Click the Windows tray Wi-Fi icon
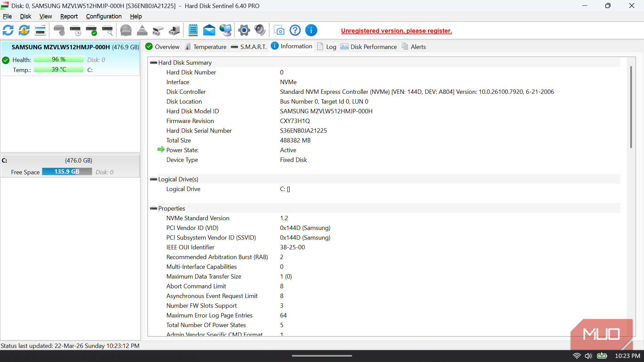This screenshot has width=644, height=362. coord(577,356)
